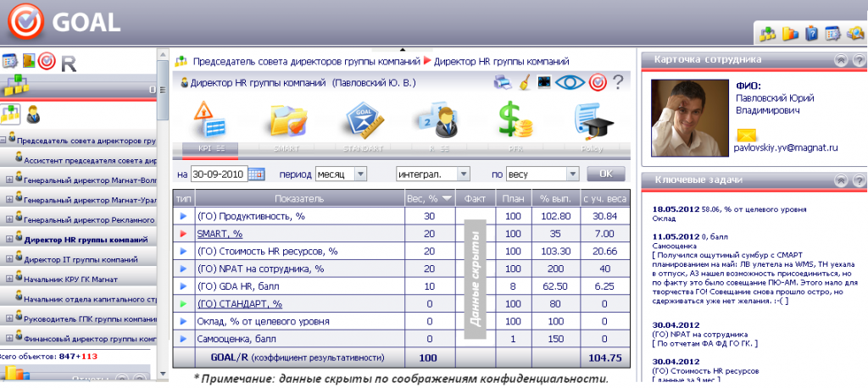Select Директор HR группы компаний in tree
The height and width of the screenshot is (388, 868).
click(86, 241)
